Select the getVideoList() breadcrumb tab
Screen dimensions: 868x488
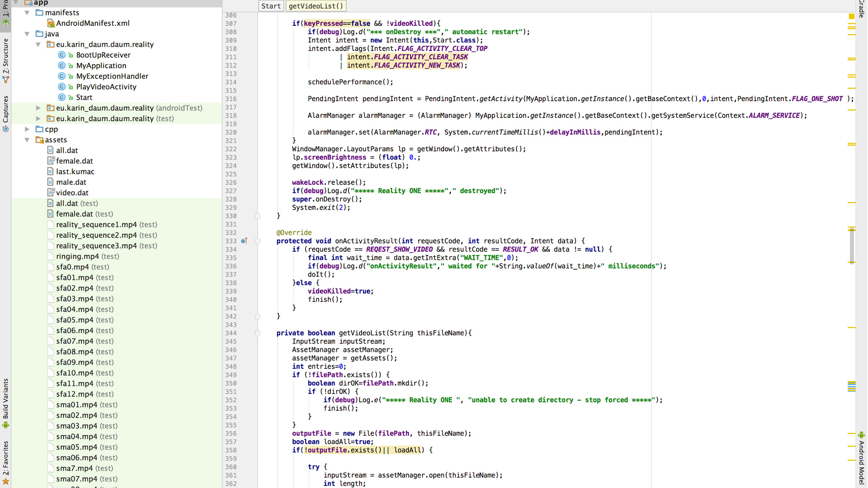tap(316, 6)
